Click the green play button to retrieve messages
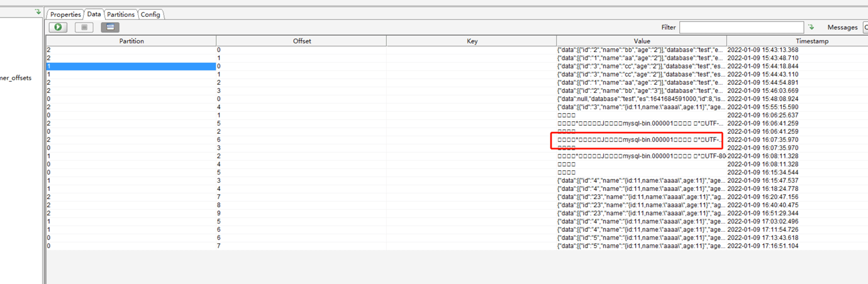 (x=58, y=27)
